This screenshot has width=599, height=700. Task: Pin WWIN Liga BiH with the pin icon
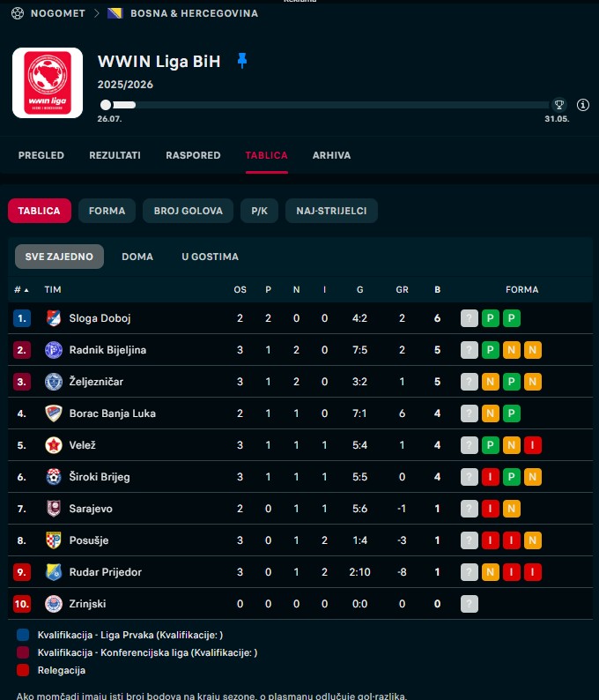coord(242,61)
